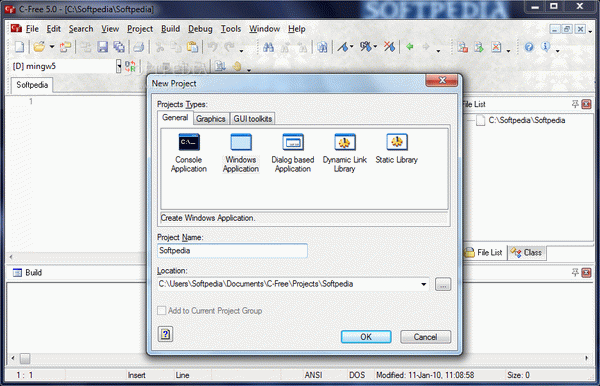Expand the Location path dropdown
Image resolution: width=600 pixels, height=386 pixels.
pyautogui.click(x=424, y=284)
